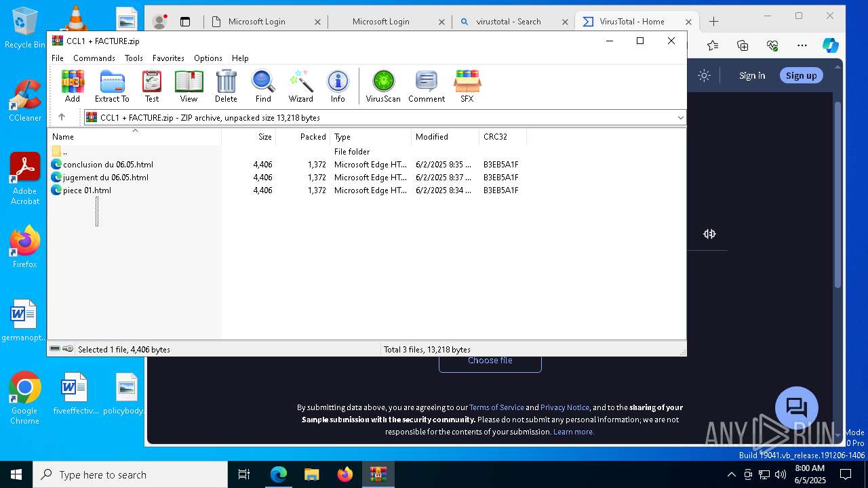Close the VirusTotal - Home tab

[x=688, y=22]
